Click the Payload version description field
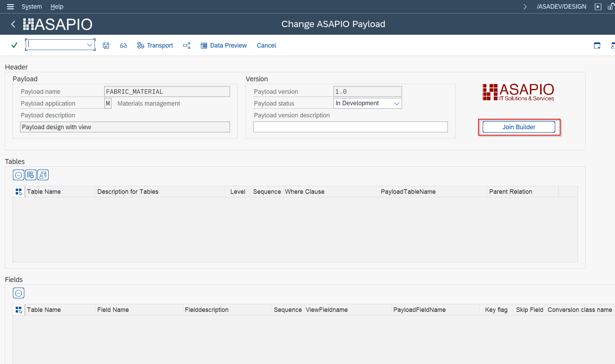Viewport: 615px width, 364px height. [351, 127]
